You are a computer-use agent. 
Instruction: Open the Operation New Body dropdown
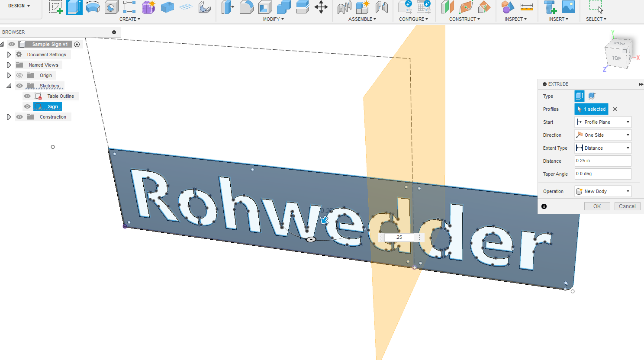[x=603, y=191]
